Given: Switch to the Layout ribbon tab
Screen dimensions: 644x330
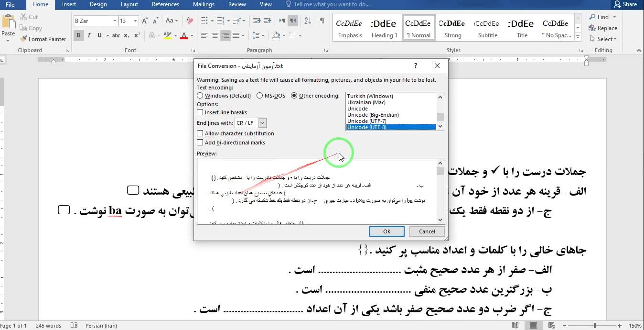Looking at the screenshot, I should pyautogui.click(x=129, y=4).
